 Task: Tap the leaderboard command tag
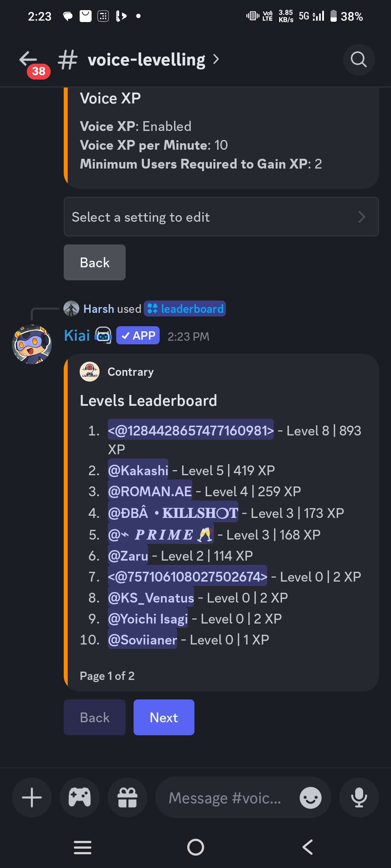[x=185, y=309]
